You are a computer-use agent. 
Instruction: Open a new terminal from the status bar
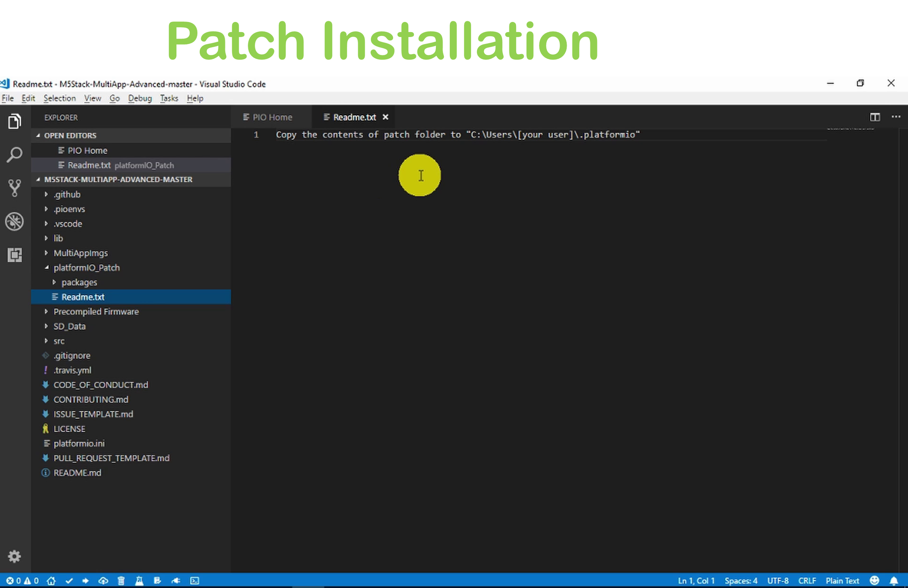pos(194,580)
